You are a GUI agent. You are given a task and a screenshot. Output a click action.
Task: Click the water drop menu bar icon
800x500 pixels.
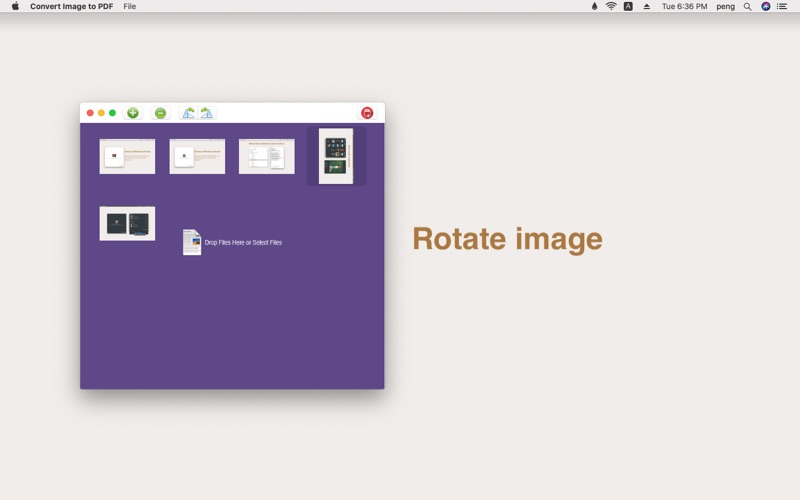tap(594, 6)
